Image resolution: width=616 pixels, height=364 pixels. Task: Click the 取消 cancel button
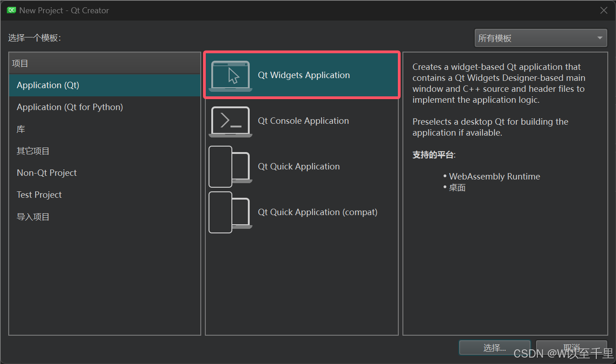point(571,348)
